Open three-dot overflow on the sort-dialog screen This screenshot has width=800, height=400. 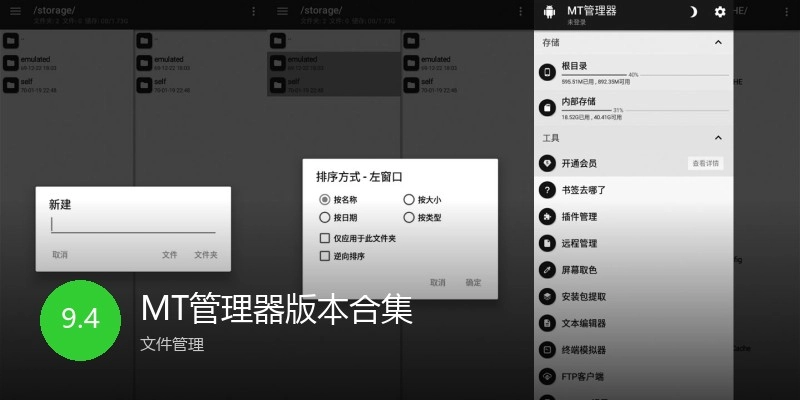click(520, 11)
